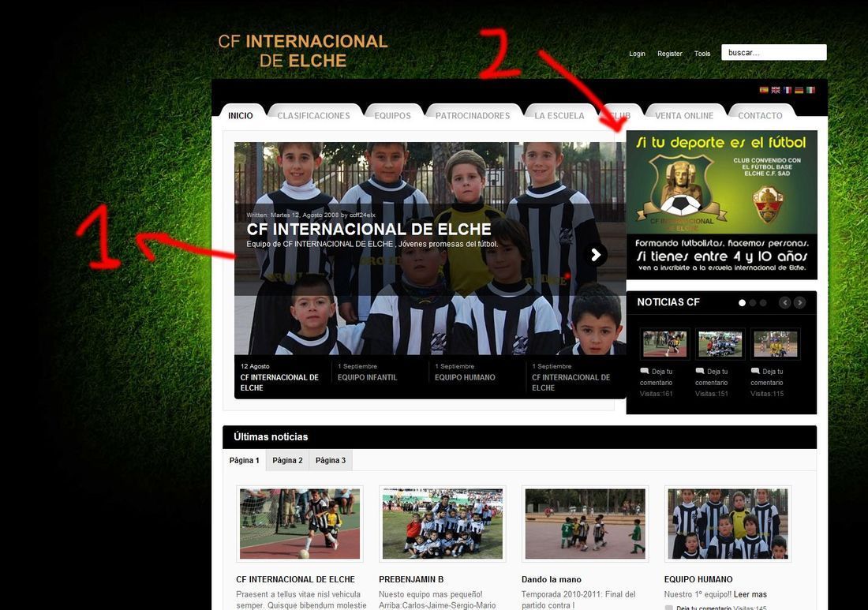Click comment bubble icon above Visitas:151

tap(700, 371)
